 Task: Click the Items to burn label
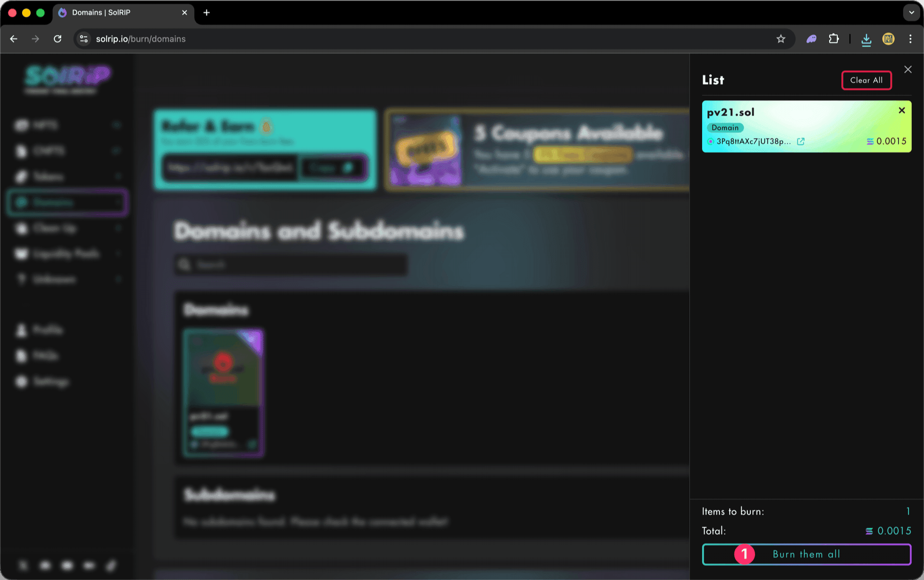point(733,512)
